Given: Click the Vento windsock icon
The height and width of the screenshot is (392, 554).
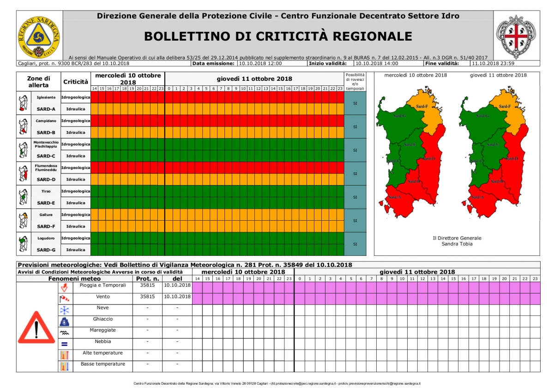Looking at the screenshot, I should (x=64, y=299).
